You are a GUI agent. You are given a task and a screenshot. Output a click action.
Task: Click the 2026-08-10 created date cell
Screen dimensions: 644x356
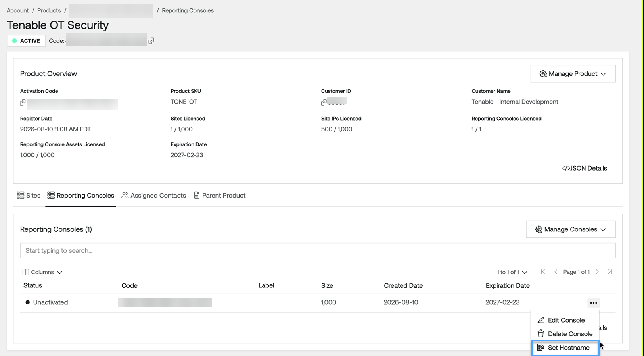(401, 302)
